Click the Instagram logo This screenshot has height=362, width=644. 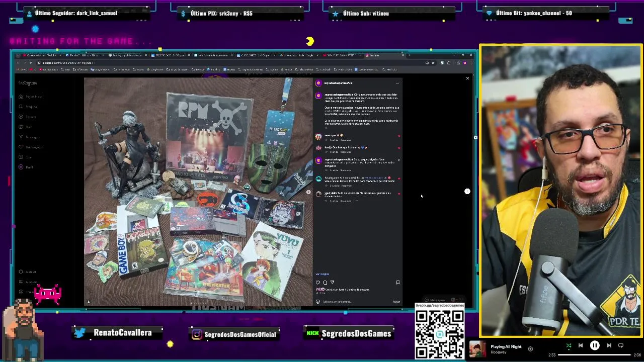tap(28, 83)
